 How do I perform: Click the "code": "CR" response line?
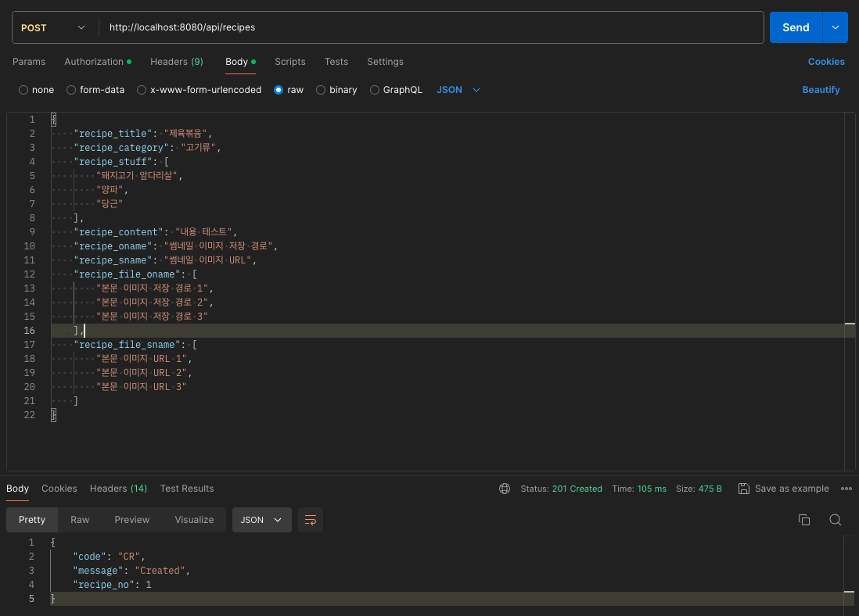(x=109, y=557)
